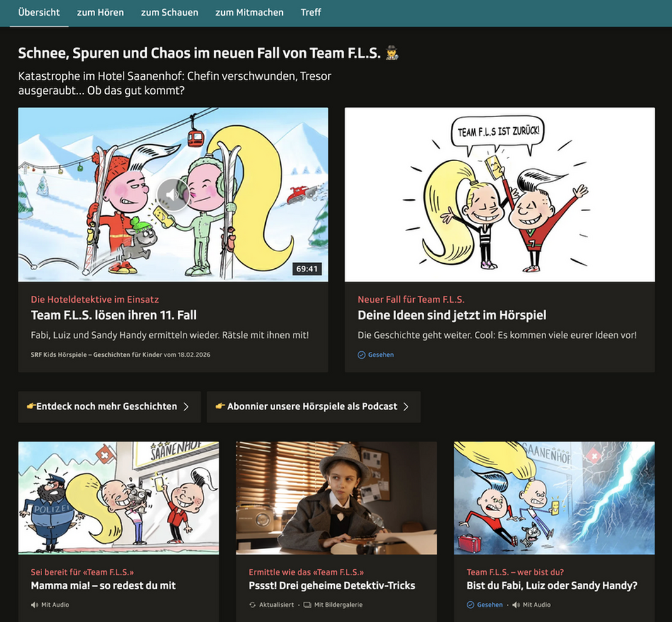Open 'Team F.L.S. lösen ihren 11. Fall'
This screenshot has width=672, height=622.
click(113, 315)
